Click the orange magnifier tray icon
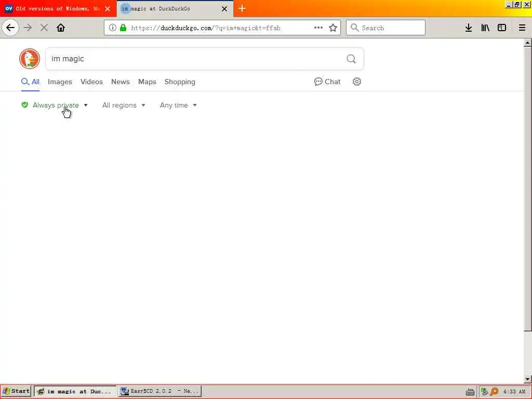The width and height of the screenshot is (532, 399). (495, 392)
